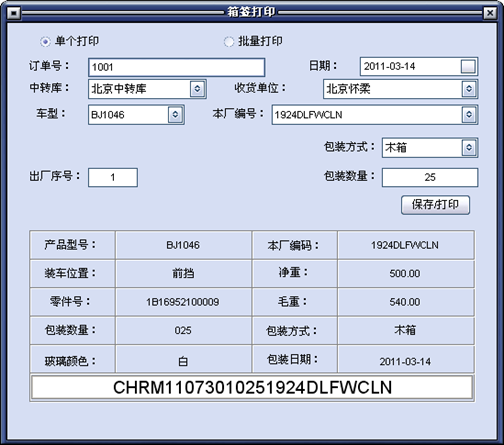Open the window menu icon in title bar
Viewport: 504px width, 445px height.
[x=14, y=13]
